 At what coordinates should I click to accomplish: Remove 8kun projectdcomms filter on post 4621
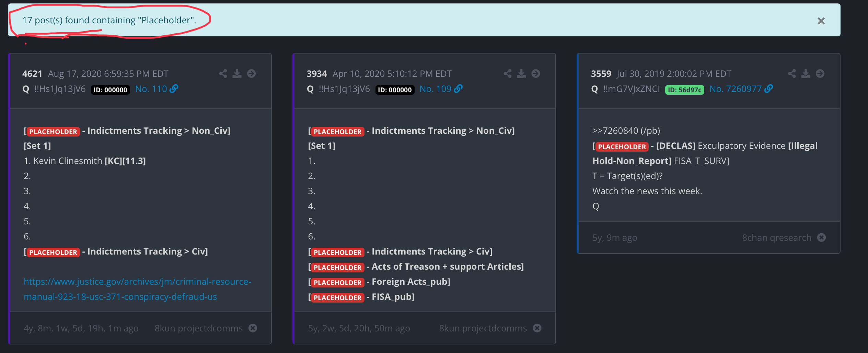pyautogui.click(x=253, y=328)
